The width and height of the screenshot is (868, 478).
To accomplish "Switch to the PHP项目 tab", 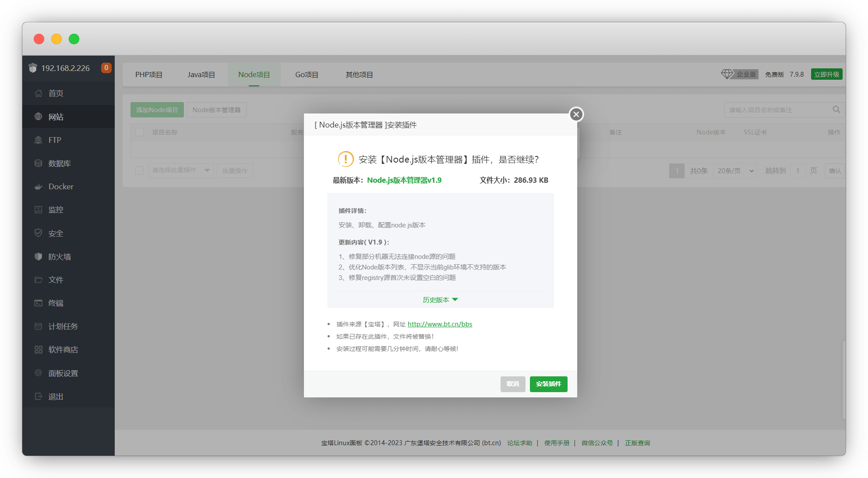I will pyautogui.click(x=149, y=75).
